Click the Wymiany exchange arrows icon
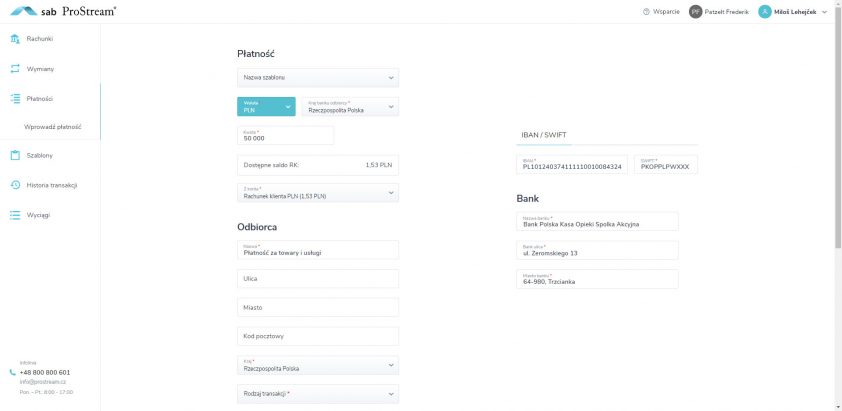The image size is (842, 411). (x=15, y=69)
